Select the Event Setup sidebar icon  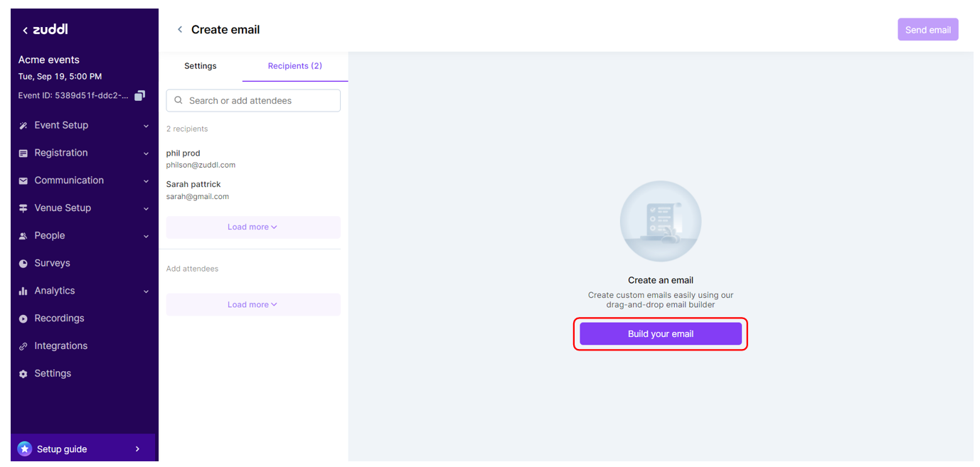(23, 125)
